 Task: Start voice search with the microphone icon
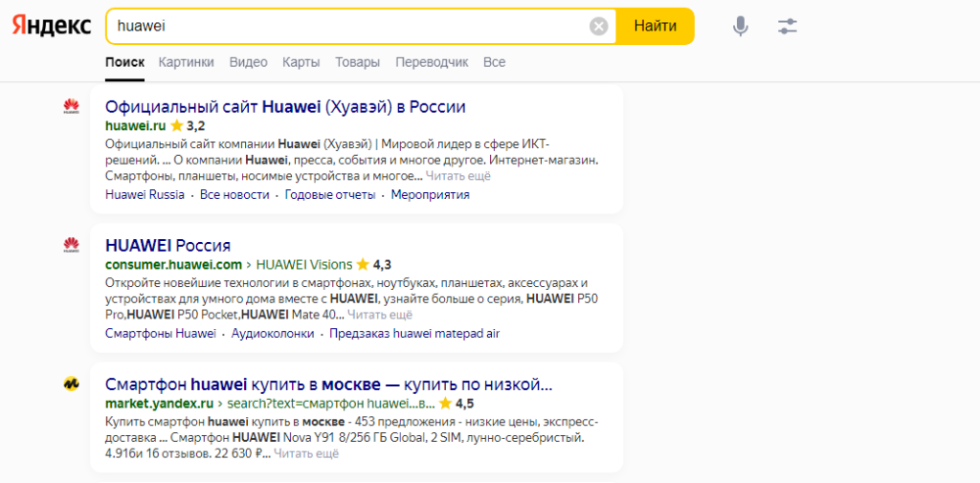[741, 26]
